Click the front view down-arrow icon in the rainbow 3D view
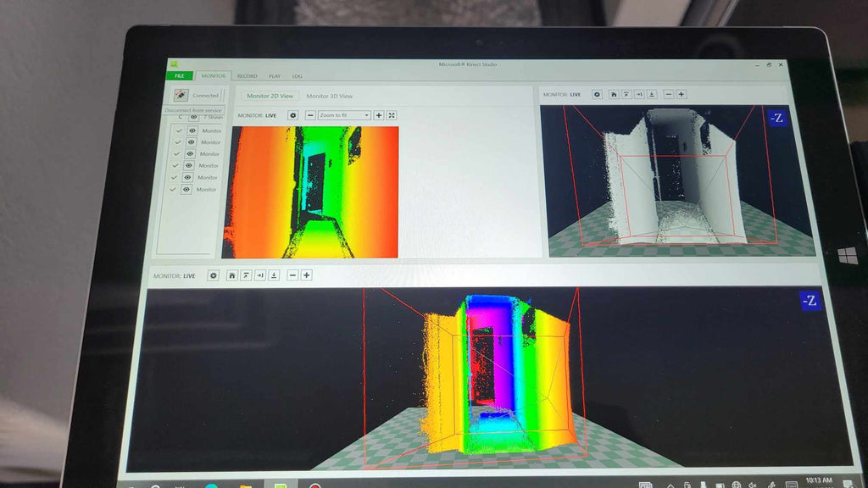Screen dimensions: 868x488 coord(274,275)
